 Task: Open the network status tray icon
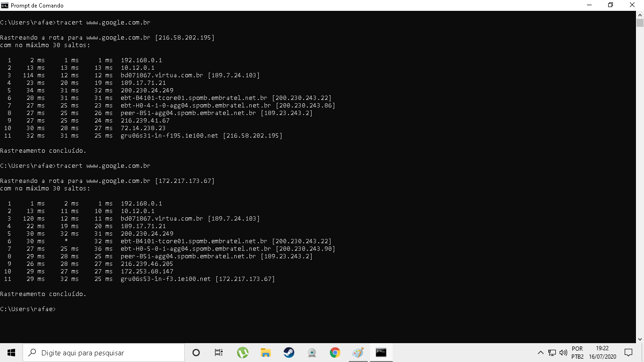coord(552,353)
